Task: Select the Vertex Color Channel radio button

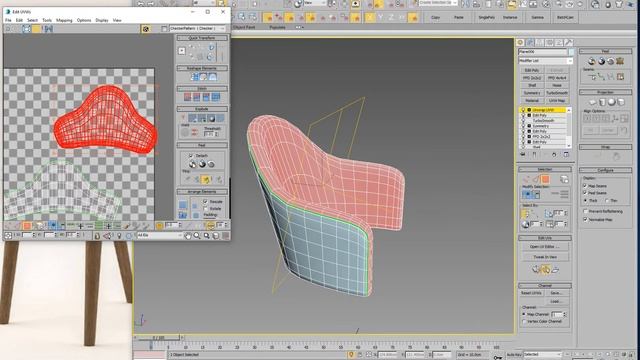Action: (x=524, y=322)
